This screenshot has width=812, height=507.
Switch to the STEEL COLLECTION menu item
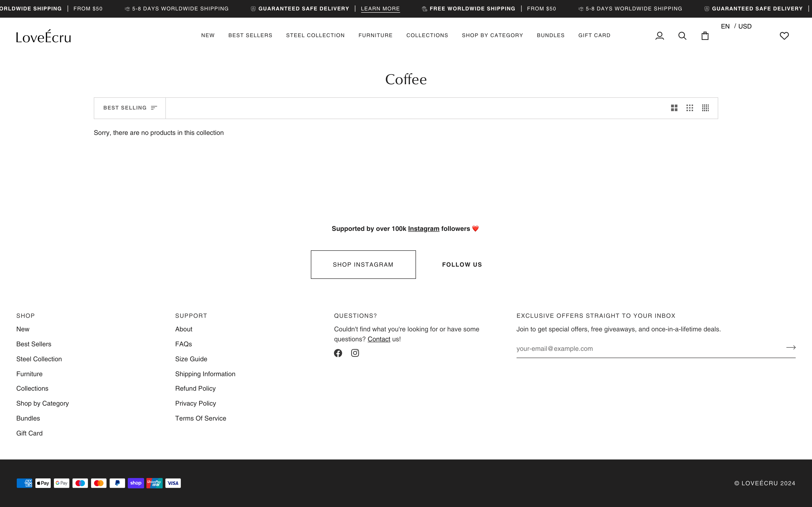[x=315, y=35]
